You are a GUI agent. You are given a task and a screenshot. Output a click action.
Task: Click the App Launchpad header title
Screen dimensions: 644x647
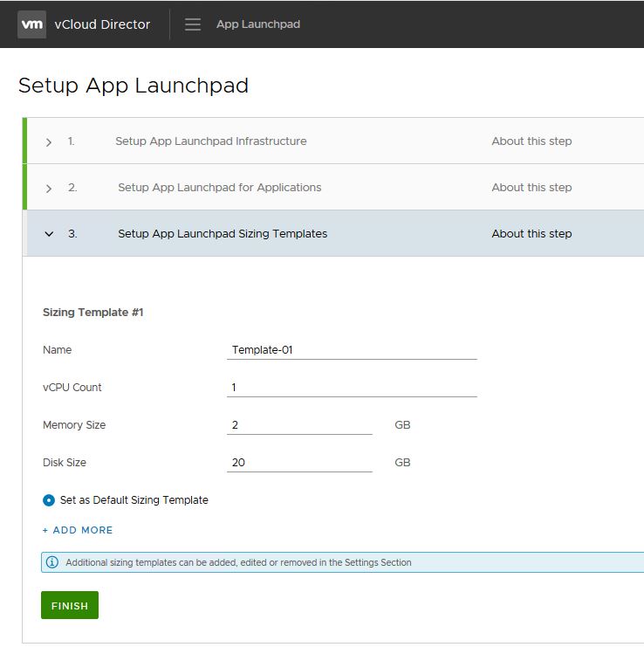point(257,24)
